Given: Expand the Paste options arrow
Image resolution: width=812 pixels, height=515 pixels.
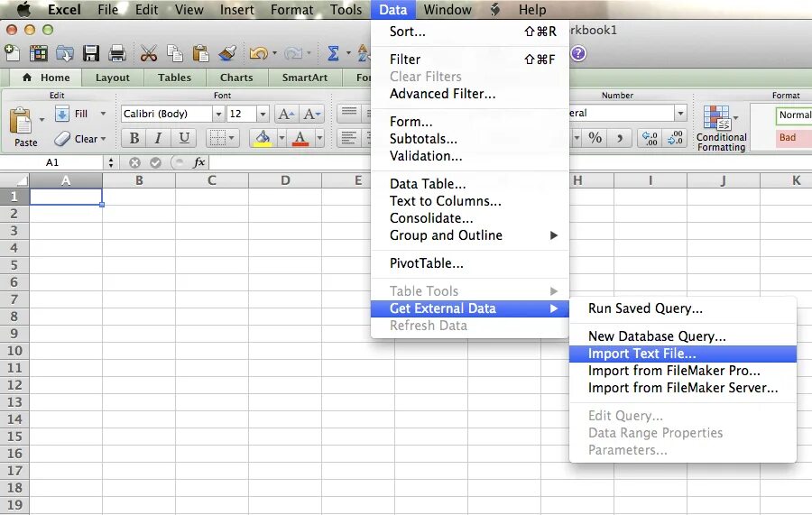Looking at the screenshot, I should coord(42,120).
